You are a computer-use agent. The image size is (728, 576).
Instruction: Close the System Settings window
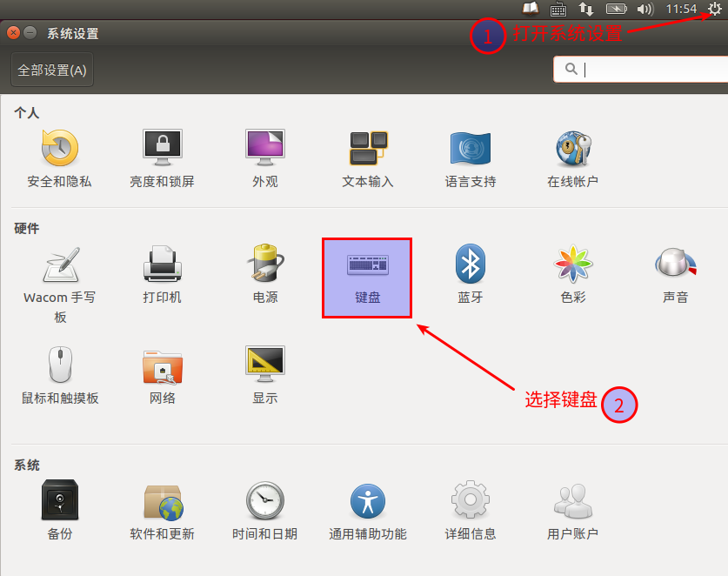click(13, 33)
